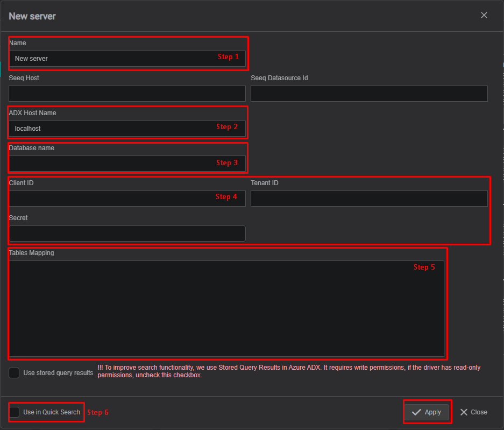
Task: Click into the Database name field
Action: pos(127,163)
